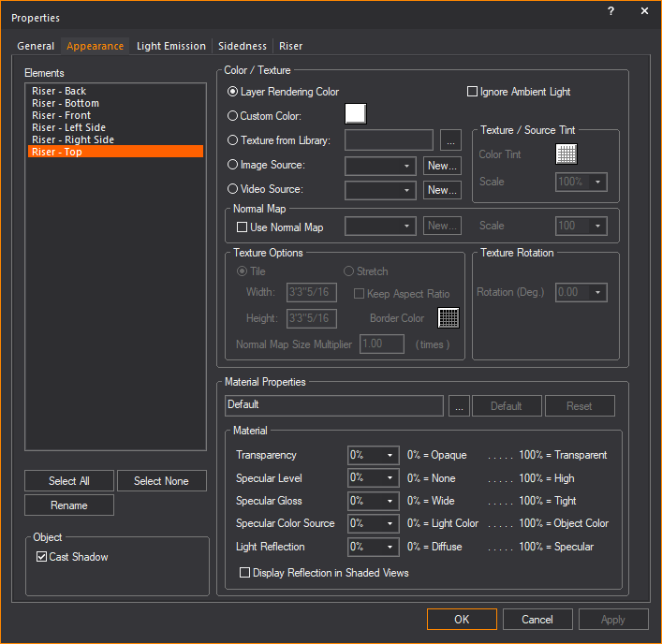This screenshot has width=662, height=644.
Task: Enable the Ignore Ambient Light checkbox
Action: tap(473, 92)
